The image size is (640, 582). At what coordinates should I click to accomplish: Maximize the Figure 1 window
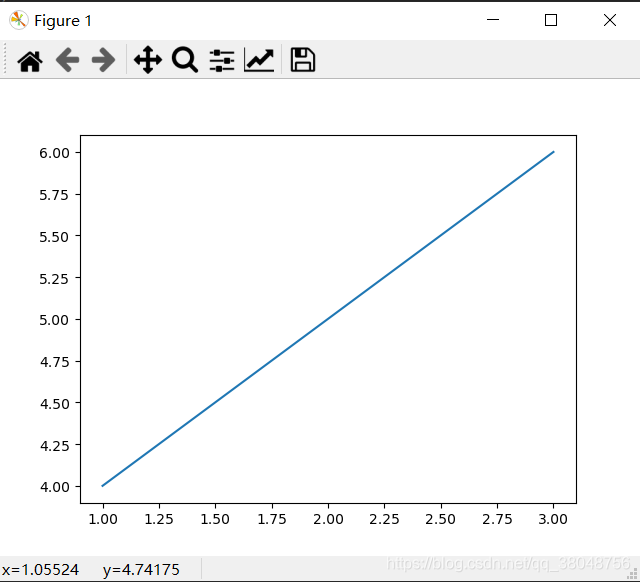(551, 20)
